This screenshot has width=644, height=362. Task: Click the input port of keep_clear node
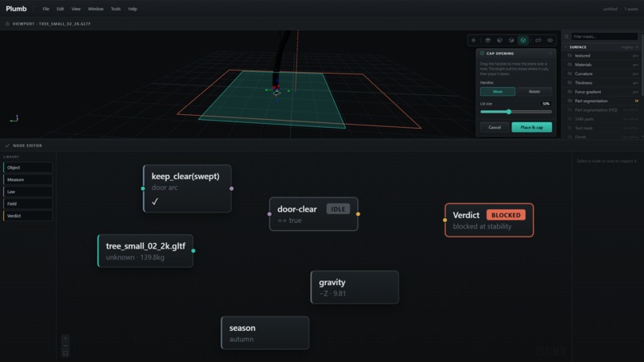point(143,189)
